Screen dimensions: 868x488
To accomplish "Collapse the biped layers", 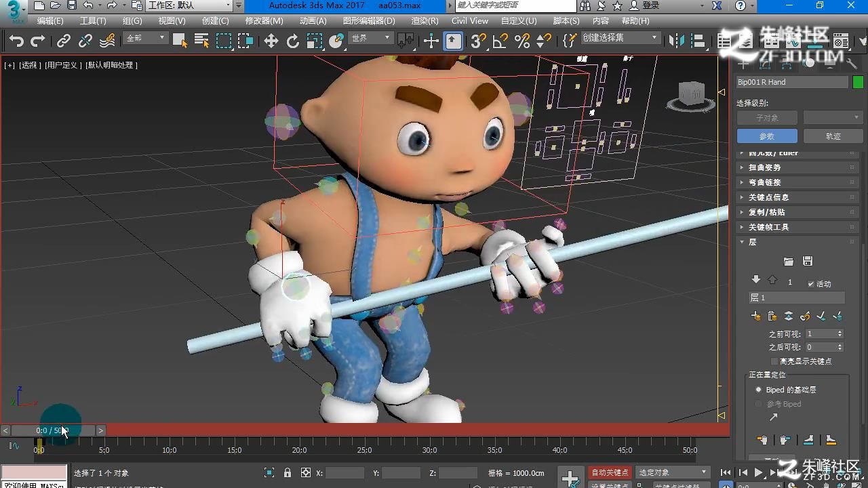I will 789,316.
